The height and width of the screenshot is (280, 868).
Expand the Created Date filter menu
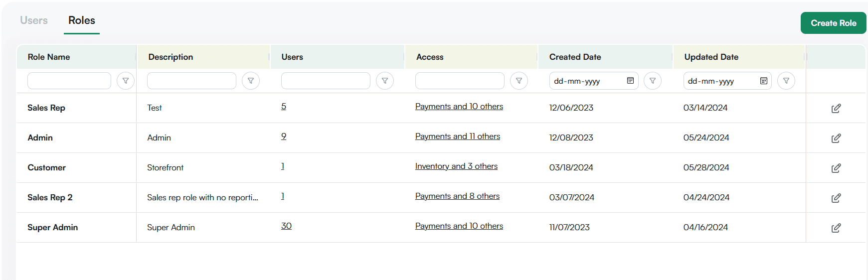pos(653,81)
